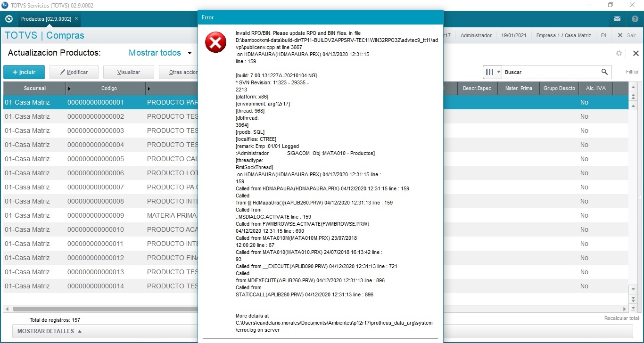Click the TOTVS logo home icon

[x=8, y=19]
